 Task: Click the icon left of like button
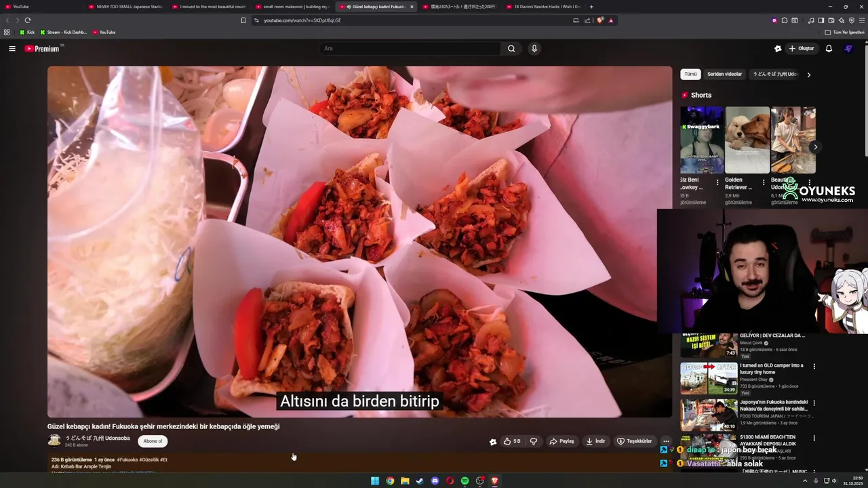pyautogui.click(x=493, y=442)
